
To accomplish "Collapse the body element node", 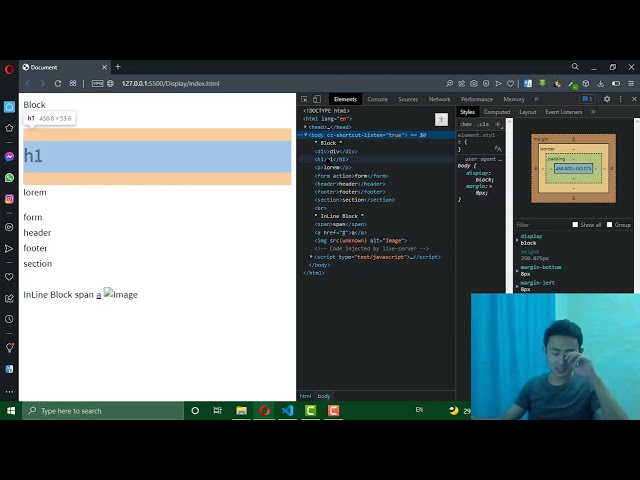I will point(305,135).
